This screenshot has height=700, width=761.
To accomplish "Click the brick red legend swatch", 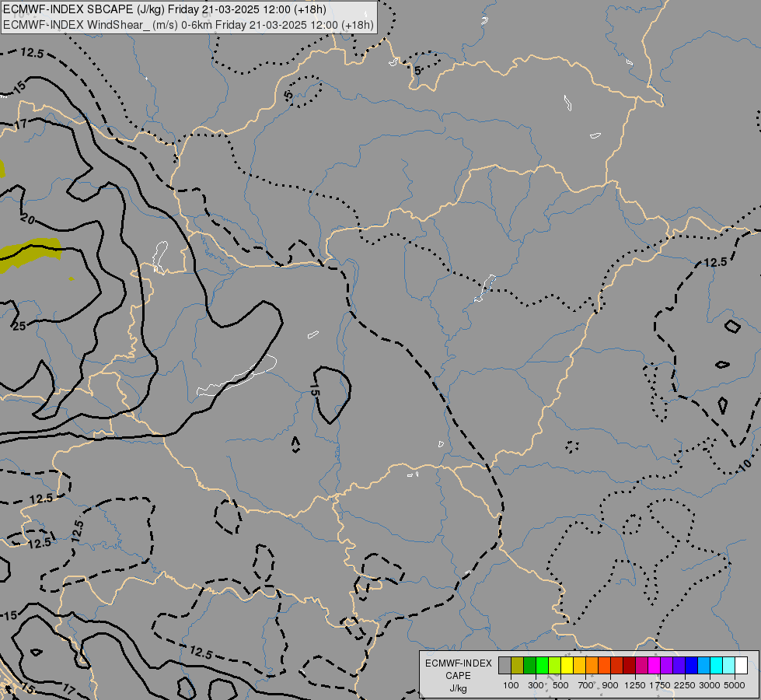I will point(617,666).
